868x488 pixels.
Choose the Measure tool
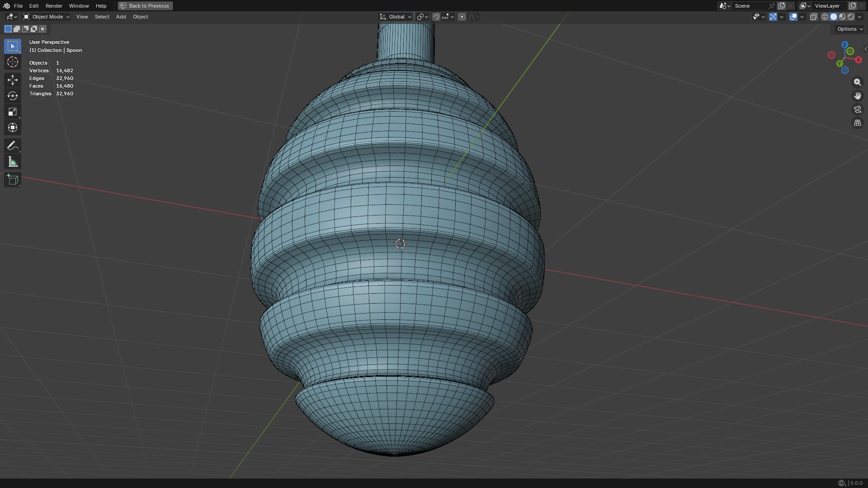pyautogui.click(x=13, y=162)
